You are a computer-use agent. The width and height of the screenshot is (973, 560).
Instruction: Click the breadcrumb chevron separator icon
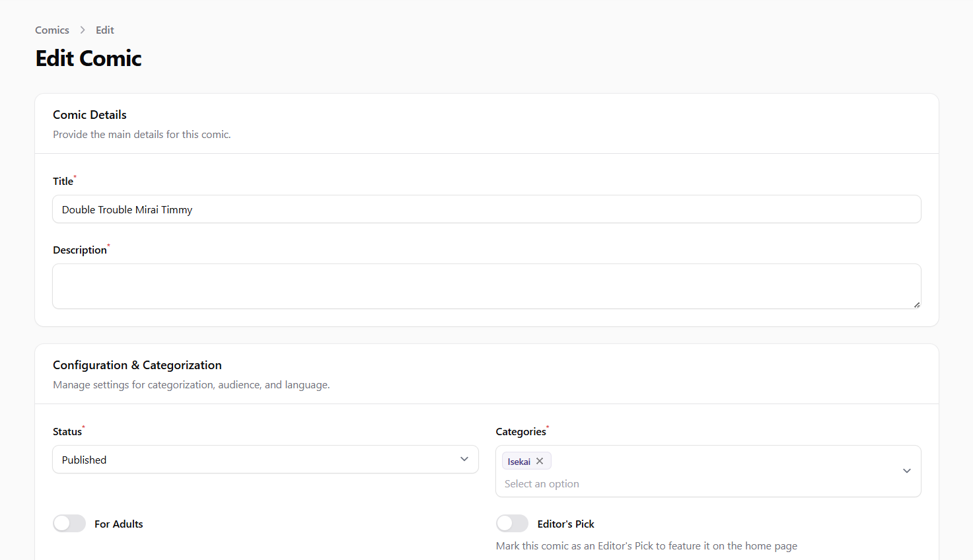click(x=83, y=30)
